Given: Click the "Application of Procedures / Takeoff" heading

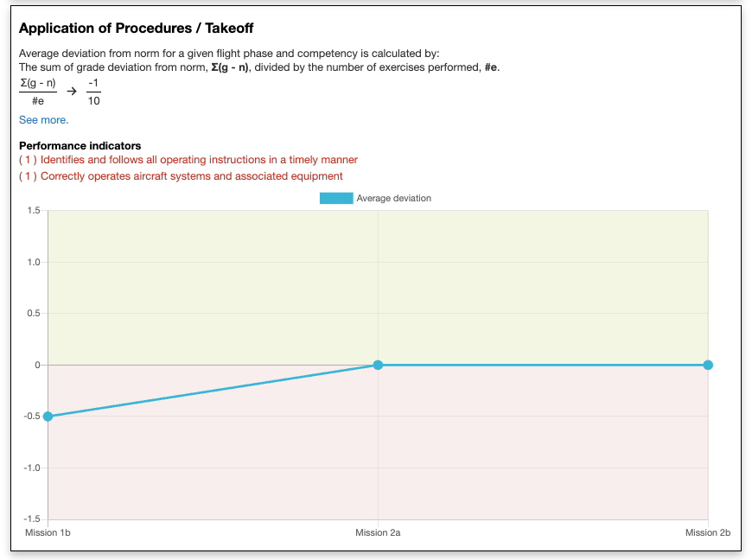Looking at the screenshot, I should pyautogui.click(x=136, y=29).
